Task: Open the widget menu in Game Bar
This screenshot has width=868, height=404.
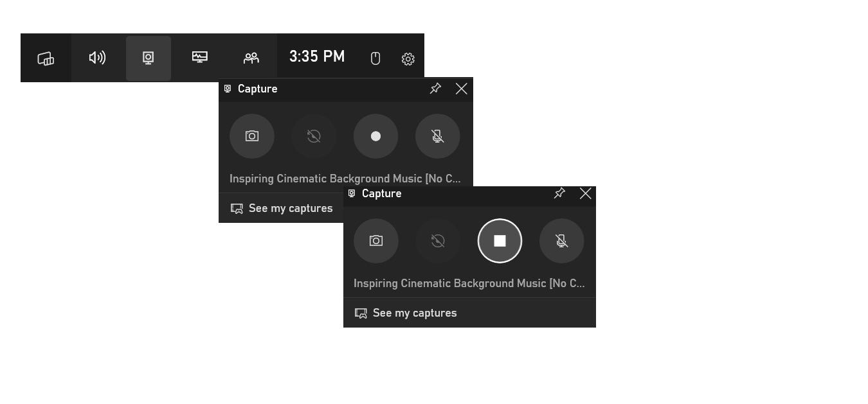Action: tap(46, 58)
